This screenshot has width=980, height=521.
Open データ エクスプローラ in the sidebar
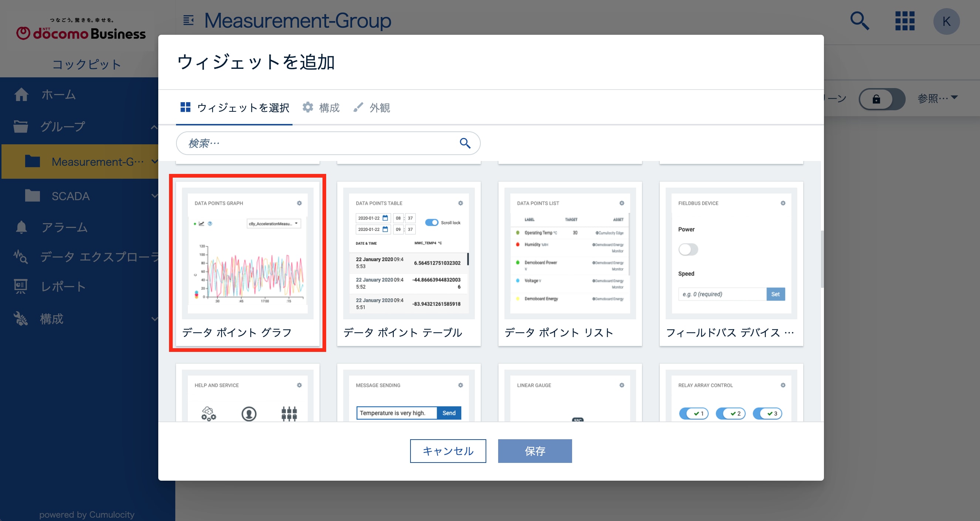point(100,257)
